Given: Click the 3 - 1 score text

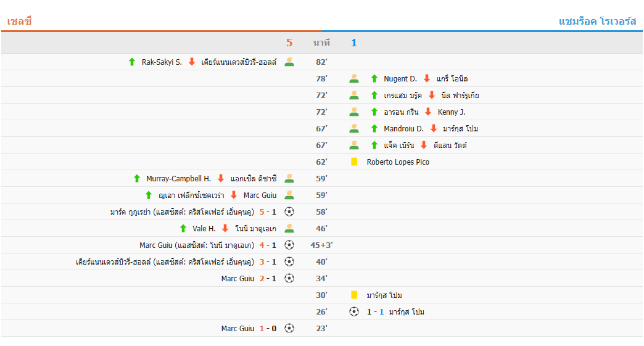Looking at the screenshot, I should [x=268, y=262].
